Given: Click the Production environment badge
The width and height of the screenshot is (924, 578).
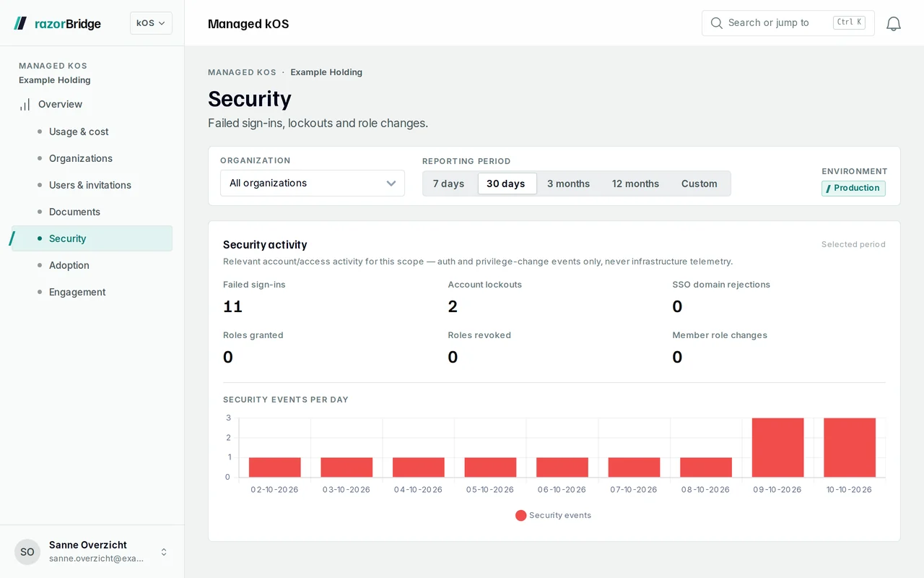Looking at the screenshot, I should point(853,188).
